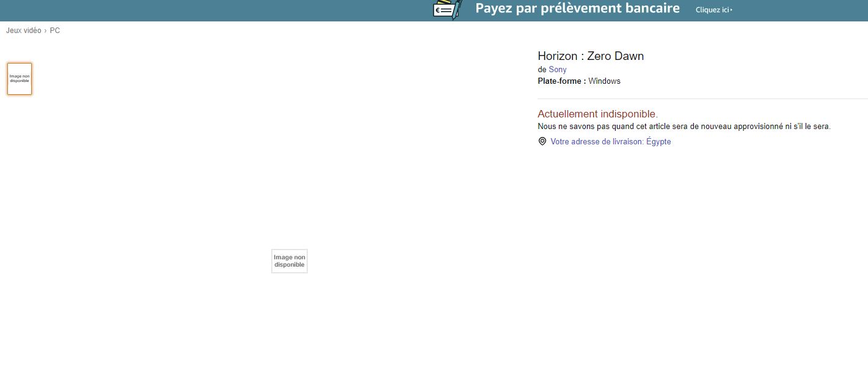Select the small 'Image non disponible' thumbnail

pos(20,79)
